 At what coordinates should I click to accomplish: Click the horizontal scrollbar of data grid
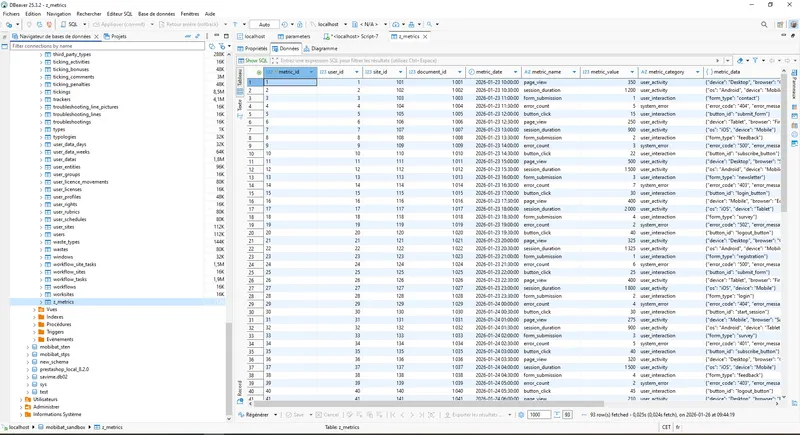coord(428,403)
